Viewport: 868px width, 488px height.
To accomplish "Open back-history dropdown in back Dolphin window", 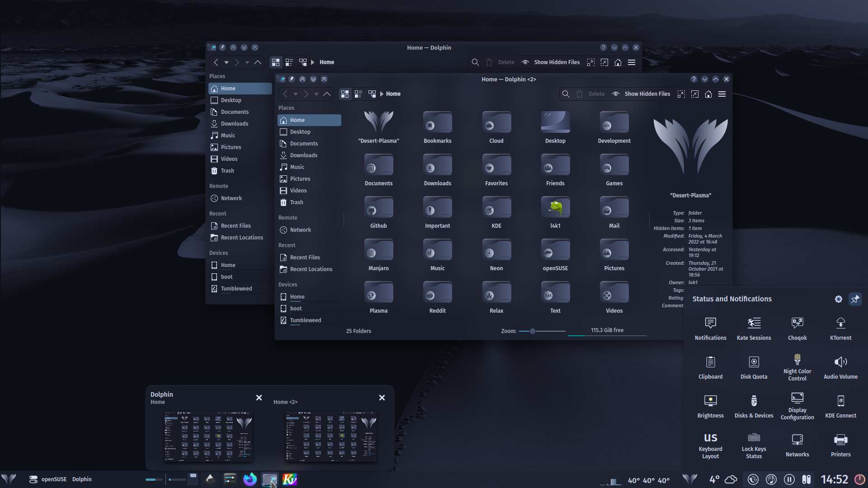I will pos(226,62).
